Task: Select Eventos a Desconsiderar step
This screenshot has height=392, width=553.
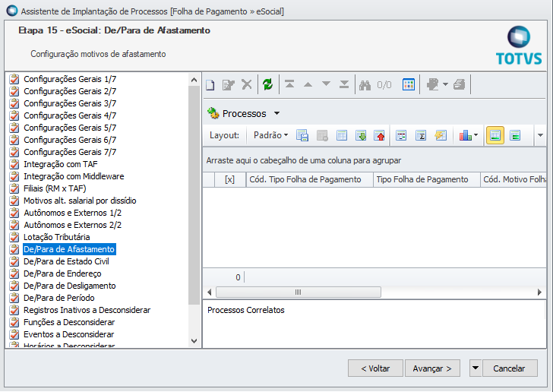Action: 68,334
